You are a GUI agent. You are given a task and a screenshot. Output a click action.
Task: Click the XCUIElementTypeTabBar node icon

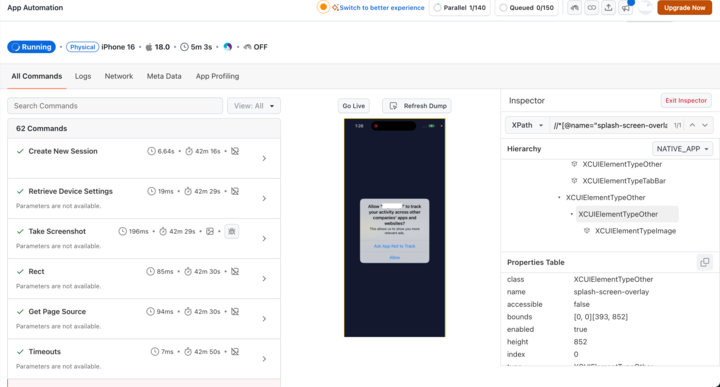574,181
